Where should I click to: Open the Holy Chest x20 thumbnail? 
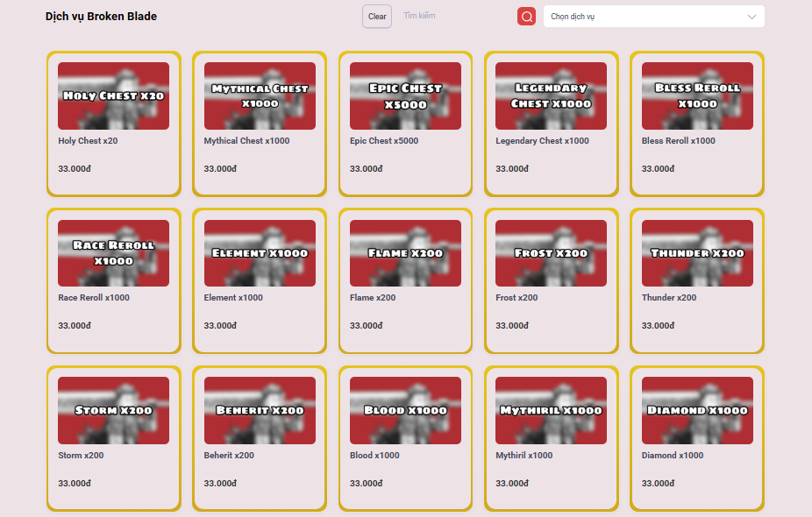coord(113,96)
